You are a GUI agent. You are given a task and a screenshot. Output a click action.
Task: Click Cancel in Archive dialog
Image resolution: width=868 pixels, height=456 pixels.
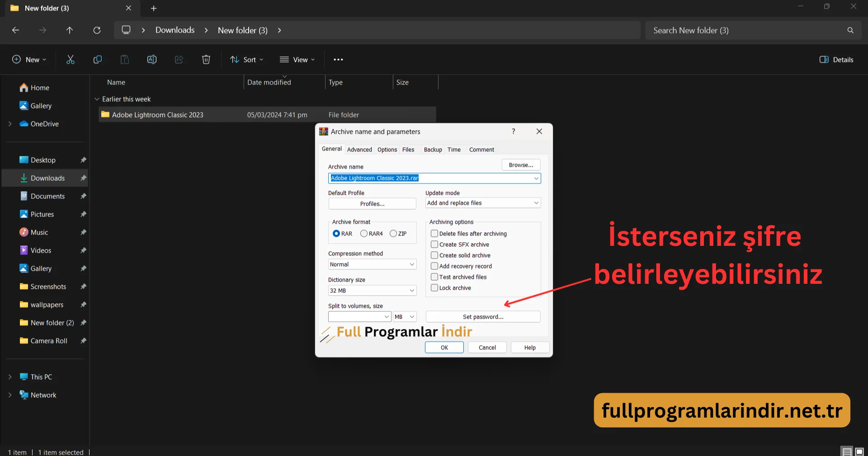487,348
